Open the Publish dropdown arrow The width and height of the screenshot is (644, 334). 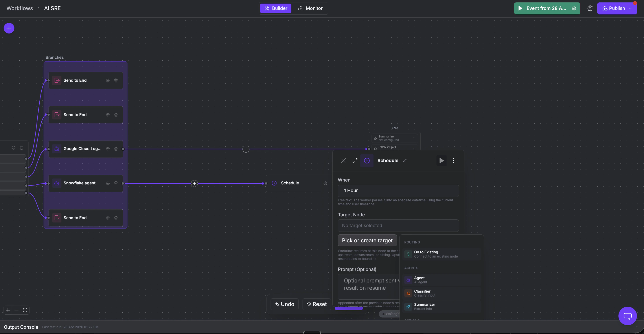(x=630, y=9)
